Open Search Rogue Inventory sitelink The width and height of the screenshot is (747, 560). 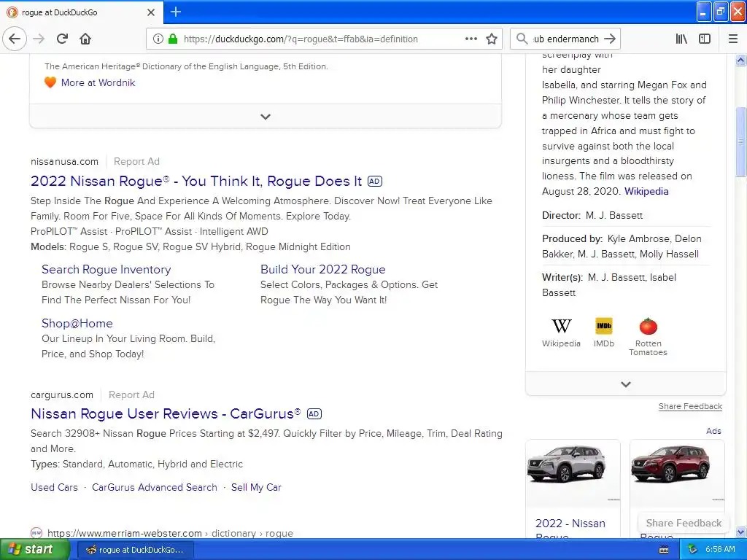[x=107, y=269]
